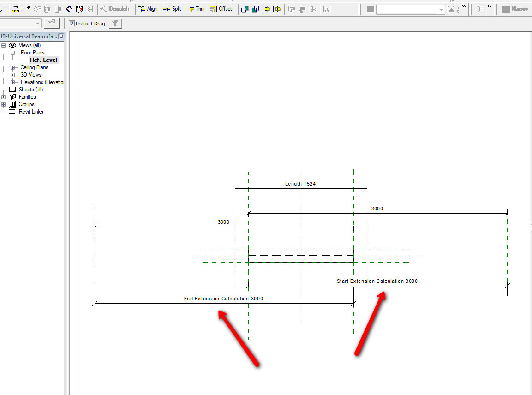Expand the Ceiling Plans node

[12, 67]
